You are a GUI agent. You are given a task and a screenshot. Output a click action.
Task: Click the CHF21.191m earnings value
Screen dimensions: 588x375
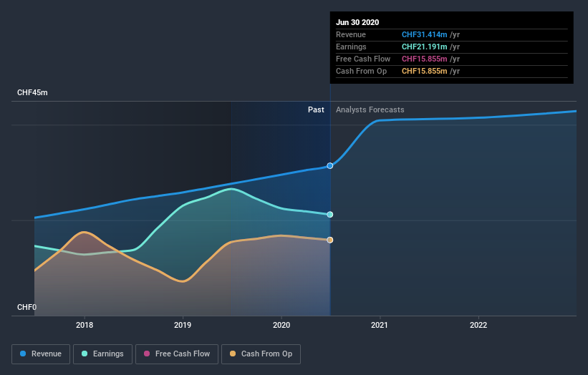(x=424, y=47)
